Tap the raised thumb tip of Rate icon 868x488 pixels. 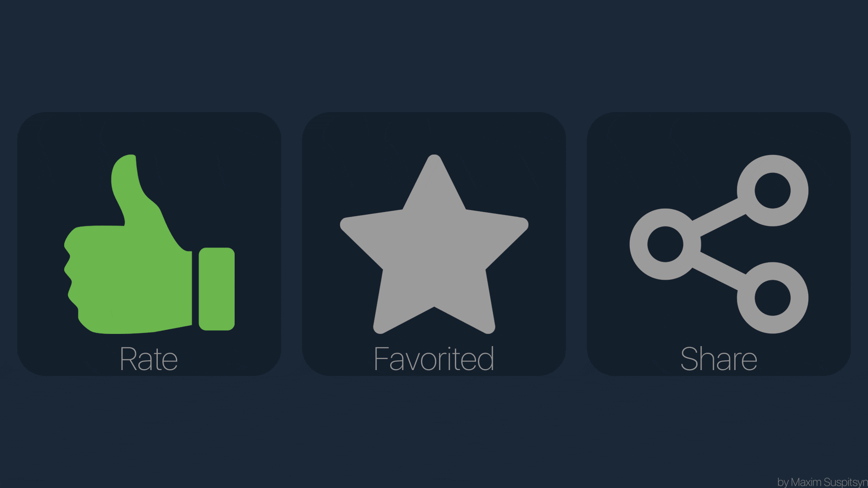pos(124,169)
